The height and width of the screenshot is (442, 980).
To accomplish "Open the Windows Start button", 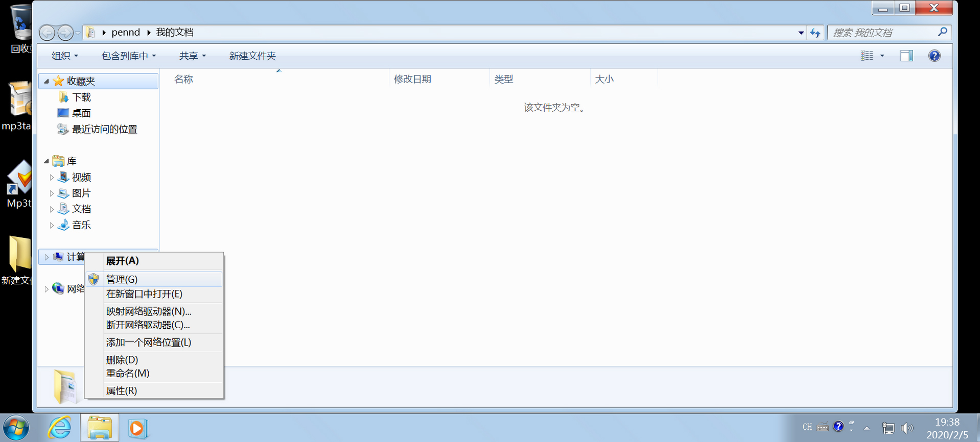I will coord(17,428).
